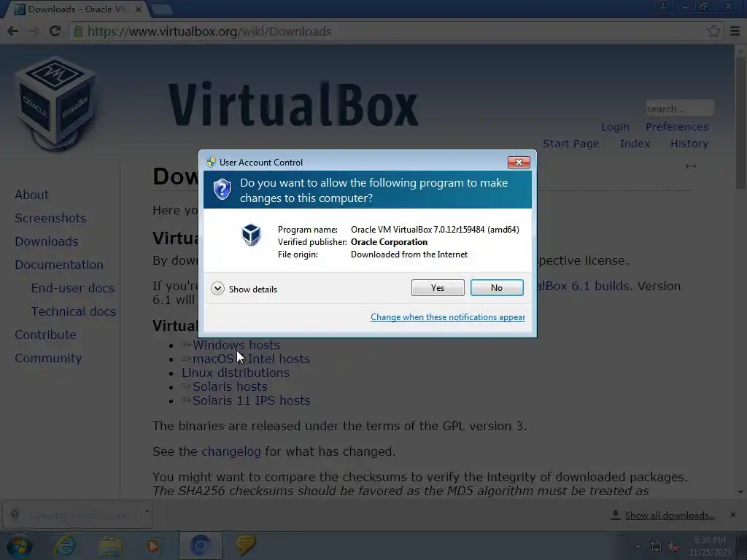This screenshot has width=747, height=560.
Task: Open About in the sidebar
Action: click(x=32, y=195)
